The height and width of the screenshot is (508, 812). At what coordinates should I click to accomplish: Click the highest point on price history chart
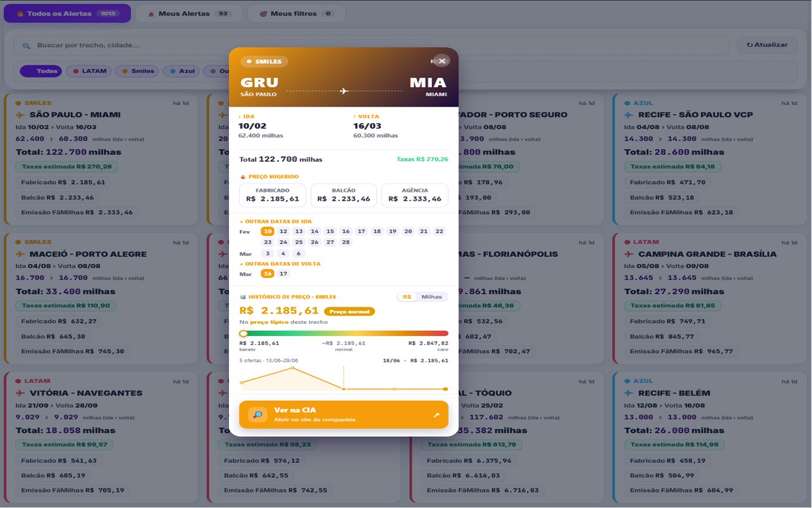pos(292,368)
